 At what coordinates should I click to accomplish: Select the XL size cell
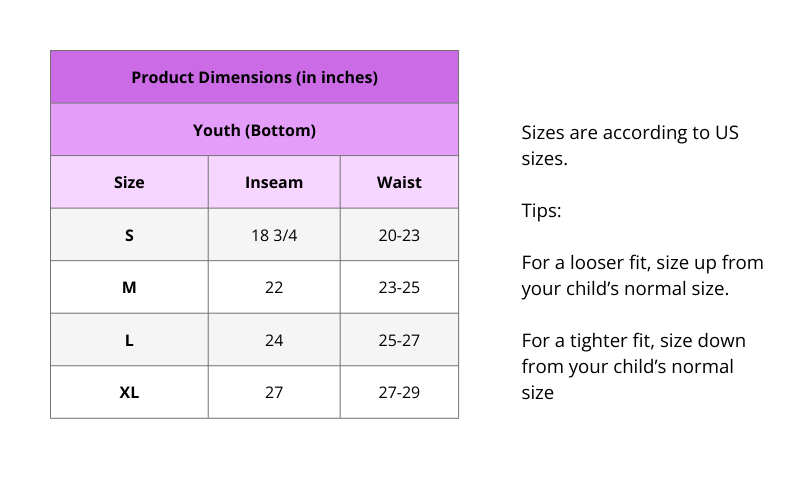129,392
